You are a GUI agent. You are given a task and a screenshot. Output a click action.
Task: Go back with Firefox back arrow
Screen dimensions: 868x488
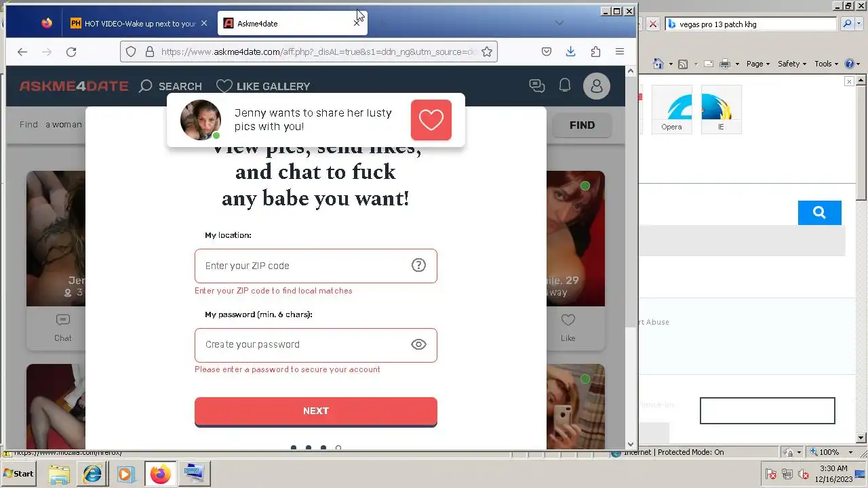tap(22, 52)
